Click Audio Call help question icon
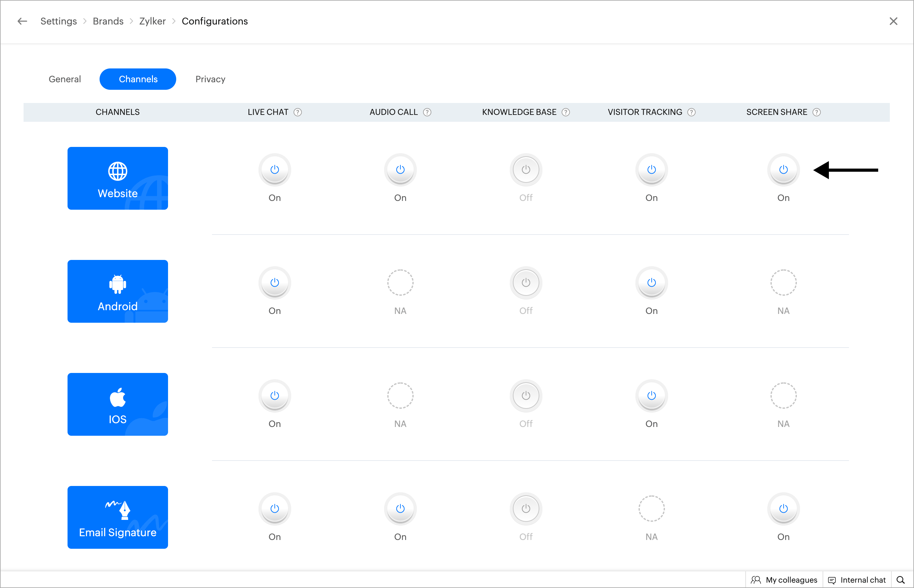Image resolution: width=914 pixels, height=588 pixels. tap(427, 112)
